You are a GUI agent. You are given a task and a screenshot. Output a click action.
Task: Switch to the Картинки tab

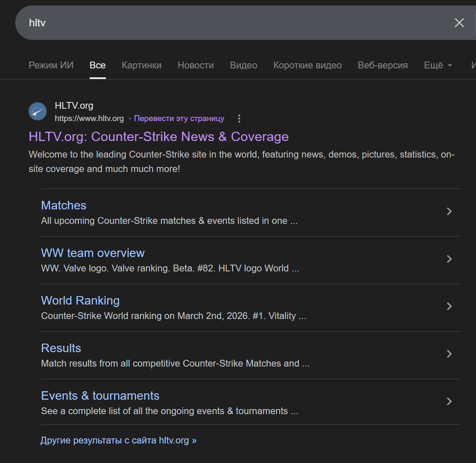pos(142,65)
